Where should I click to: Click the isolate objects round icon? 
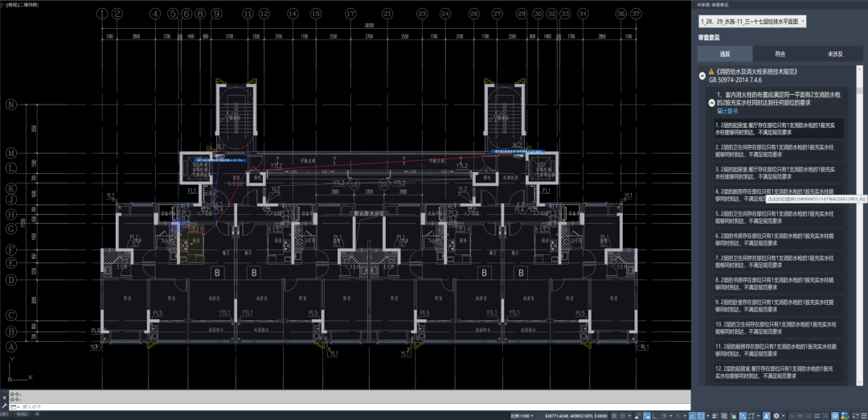[835, 415]
